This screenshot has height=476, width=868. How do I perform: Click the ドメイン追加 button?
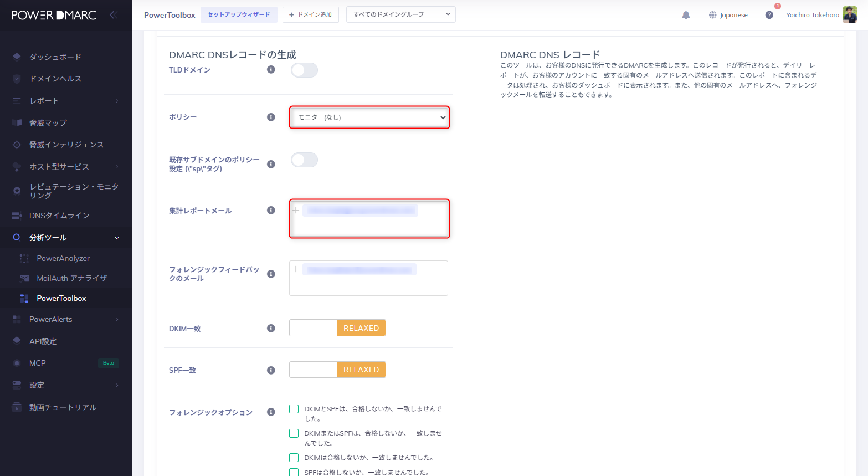pyautogui.click(x=310, y=14)
